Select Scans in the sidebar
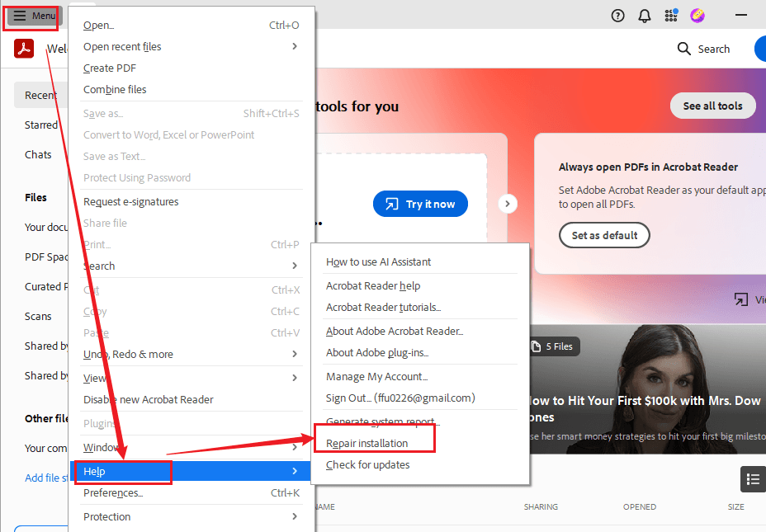 click(x=38, y=316)
